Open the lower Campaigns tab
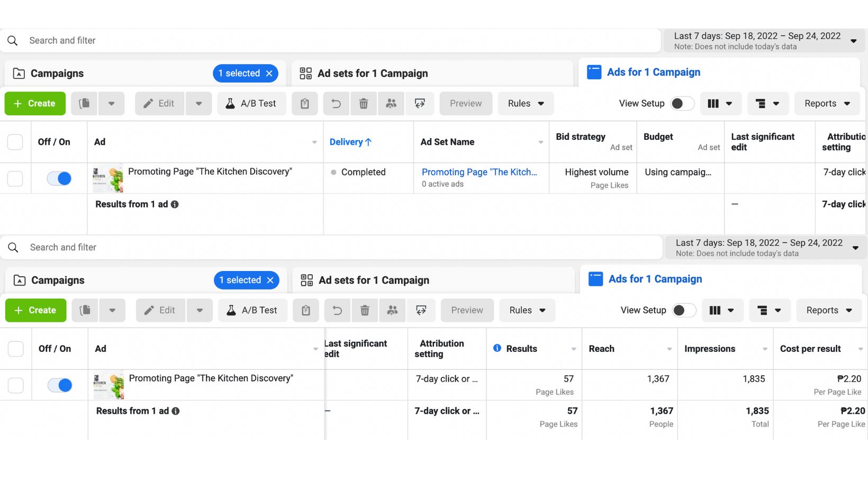 [58, 280]
